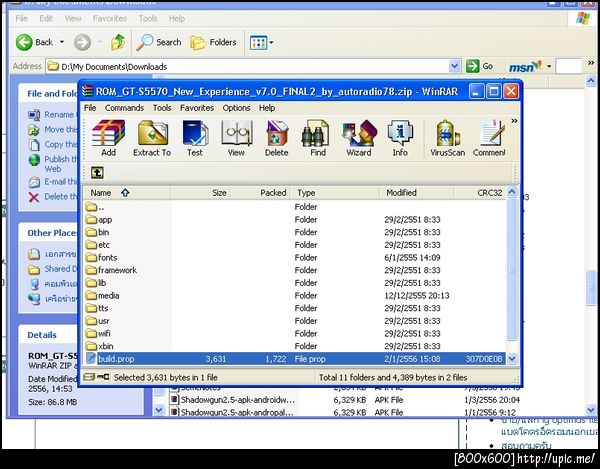Open the Explorer View menu
This screenshot has width=600, height=469.
click(x=73, y=18)
